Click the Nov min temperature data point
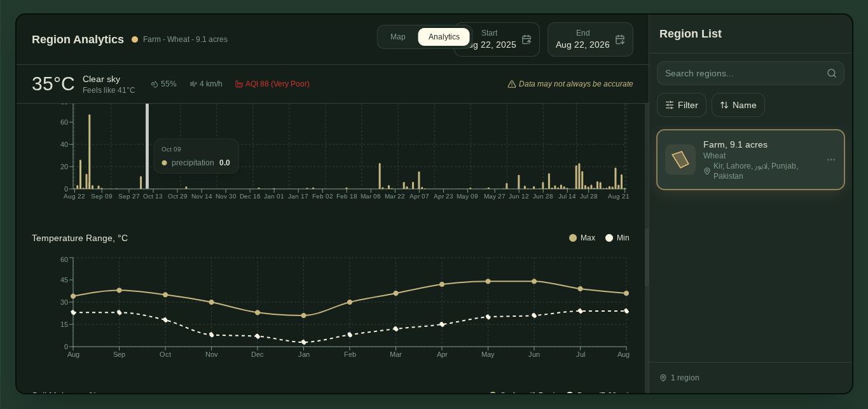 211,335
